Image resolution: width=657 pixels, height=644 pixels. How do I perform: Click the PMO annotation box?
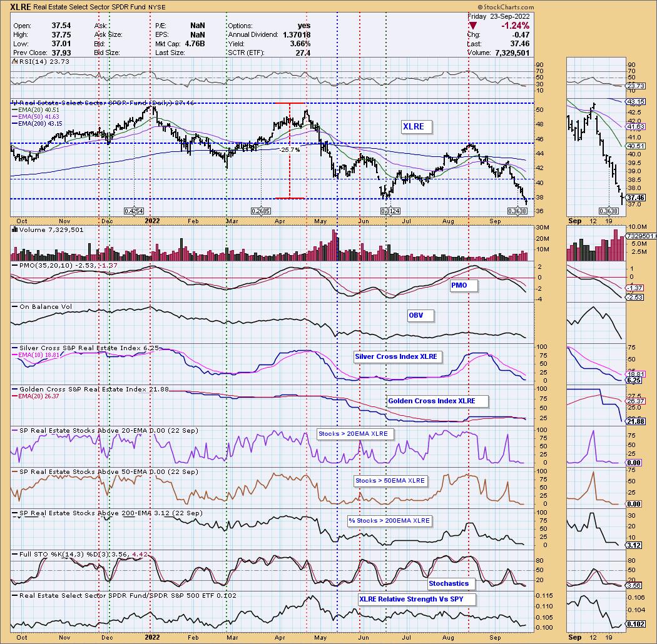[464, 286]
